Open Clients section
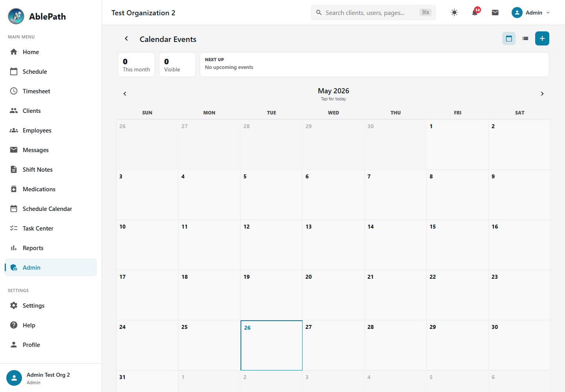 tap(51, 111)
